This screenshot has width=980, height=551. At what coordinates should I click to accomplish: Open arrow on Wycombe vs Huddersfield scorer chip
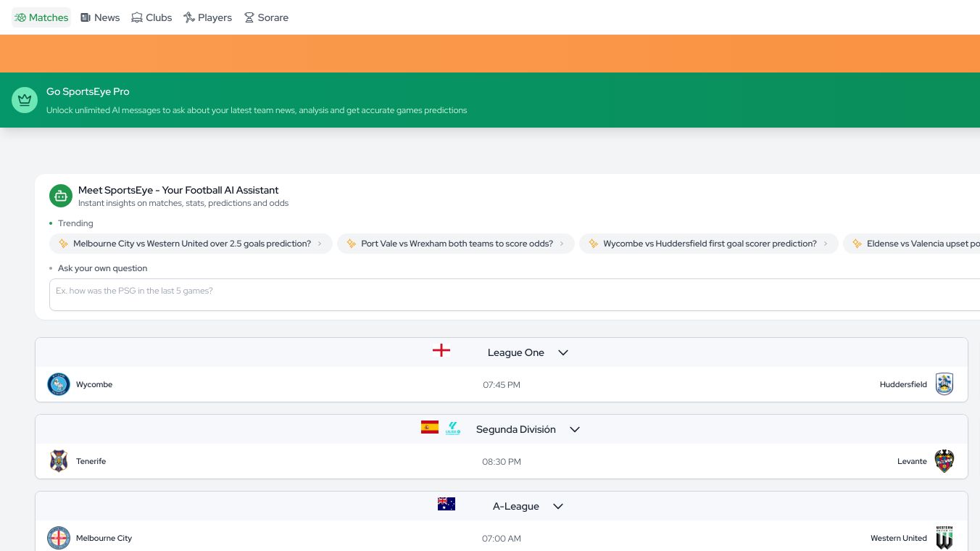pos(826,244)
